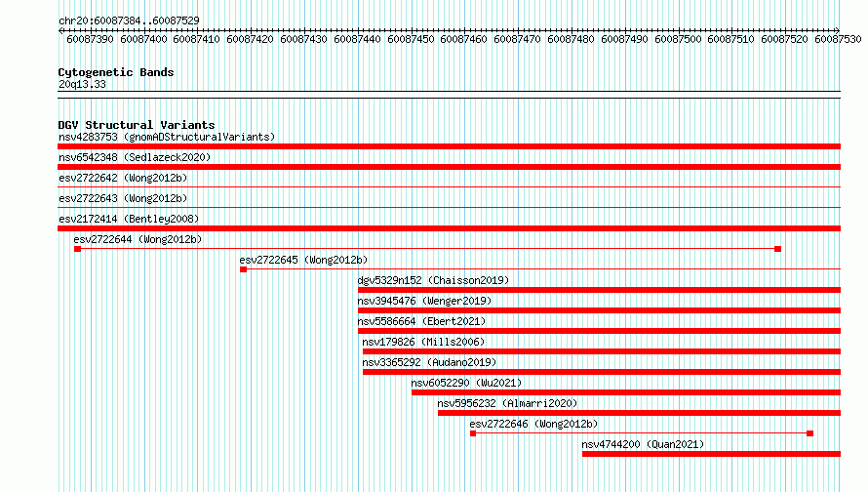The width and height of the screenshot is (868, 492).
Task: Click left end block of esv2722645
Action: click(x=243, y=269)
